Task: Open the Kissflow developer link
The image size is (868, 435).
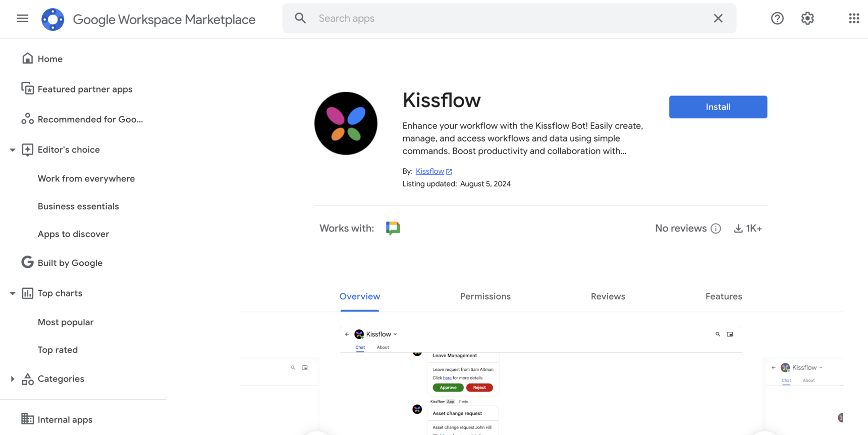Action: point(430,171)
